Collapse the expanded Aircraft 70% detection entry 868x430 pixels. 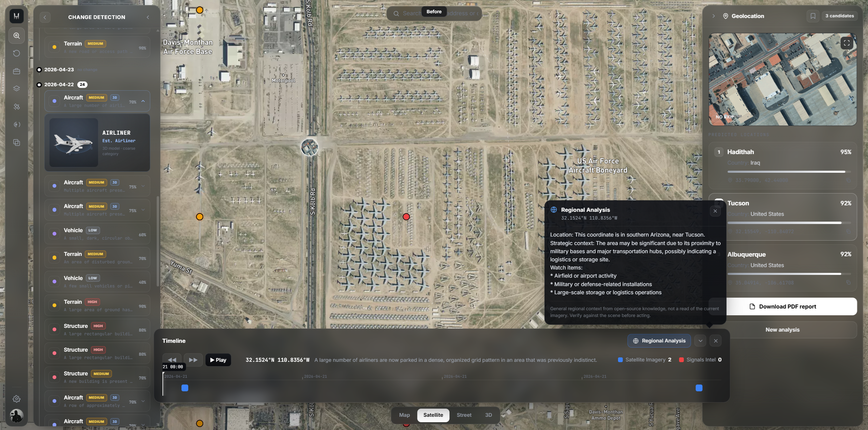click(x=143, y=101)
